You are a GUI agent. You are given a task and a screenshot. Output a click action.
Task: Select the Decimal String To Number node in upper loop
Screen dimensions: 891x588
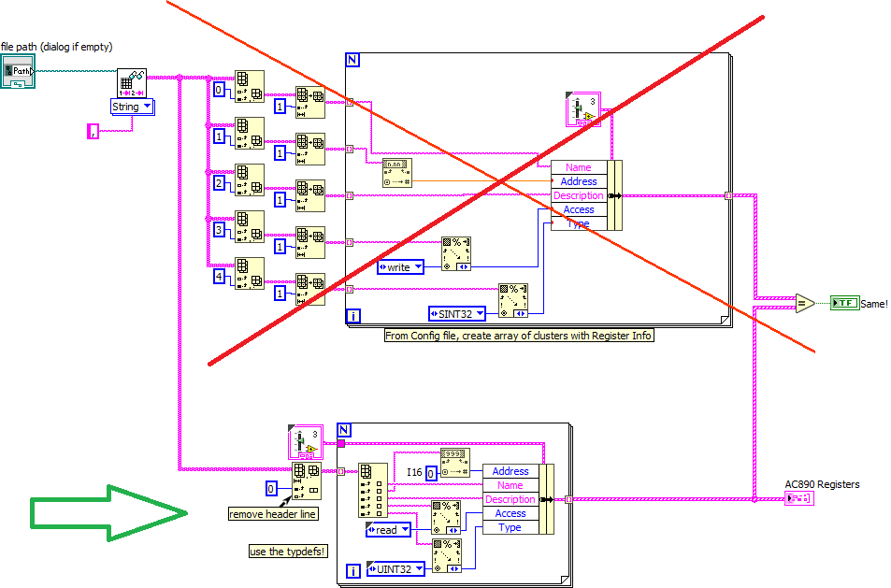[397, 173]
